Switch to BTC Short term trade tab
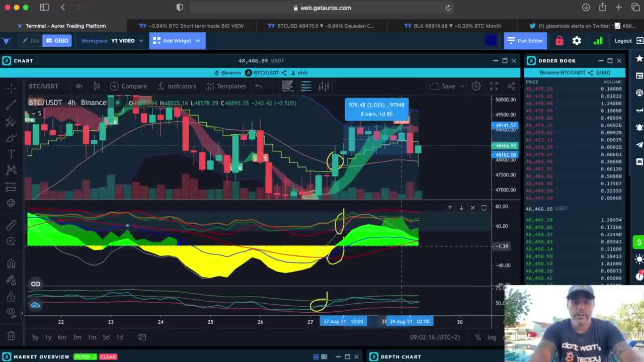 point(191,26)
